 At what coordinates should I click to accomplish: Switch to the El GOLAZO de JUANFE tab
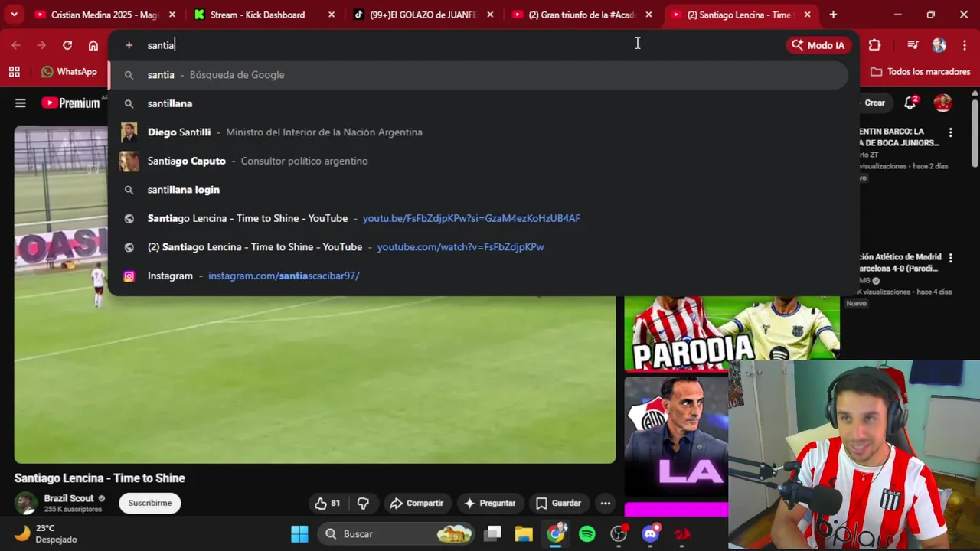click(x=423, y=15)
